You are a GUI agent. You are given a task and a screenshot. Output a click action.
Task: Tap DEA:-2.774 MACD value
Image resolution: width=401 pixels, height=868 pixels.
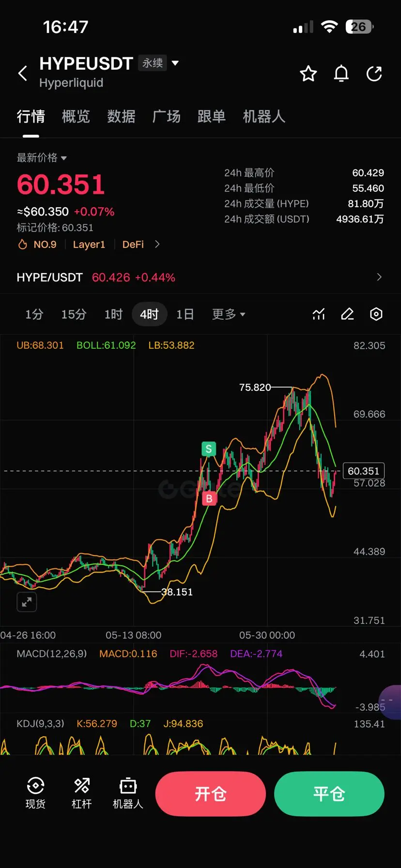pyautogui.click(x=256, y=654)
